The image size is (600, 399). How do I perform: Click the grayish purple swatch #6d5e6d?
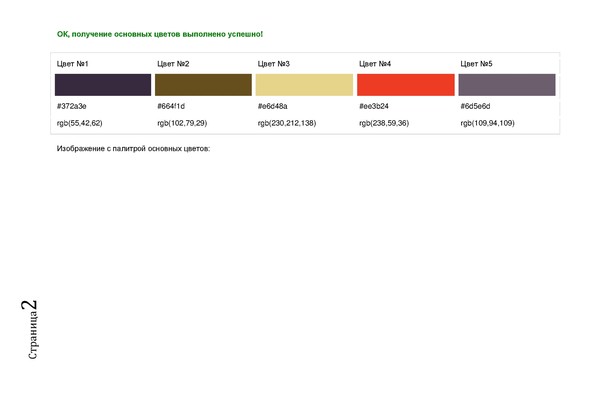[507, 85]
